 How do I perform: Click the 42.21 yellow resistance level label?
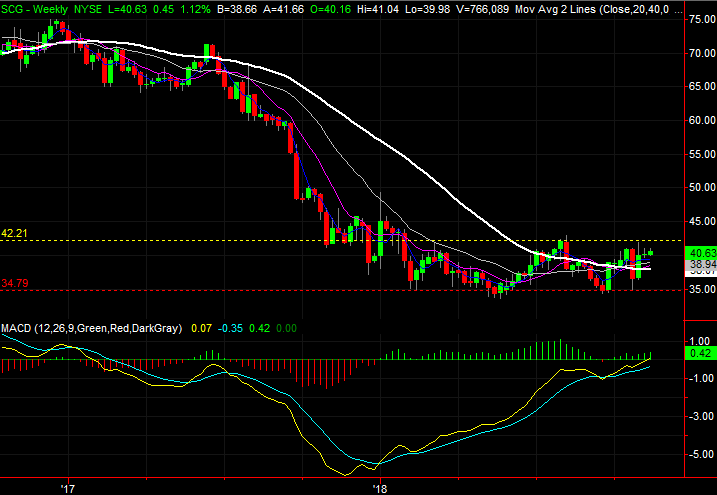pos(15,233)
